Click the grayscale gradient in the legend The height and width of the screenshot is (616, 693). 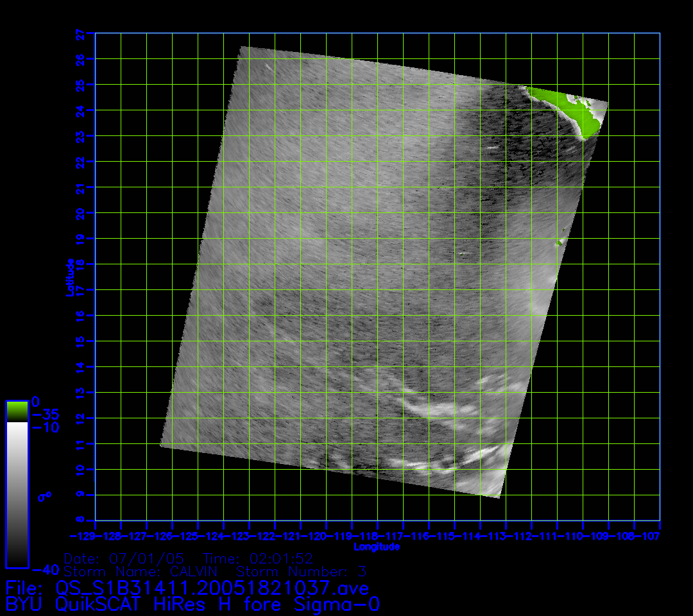[17, 494]
